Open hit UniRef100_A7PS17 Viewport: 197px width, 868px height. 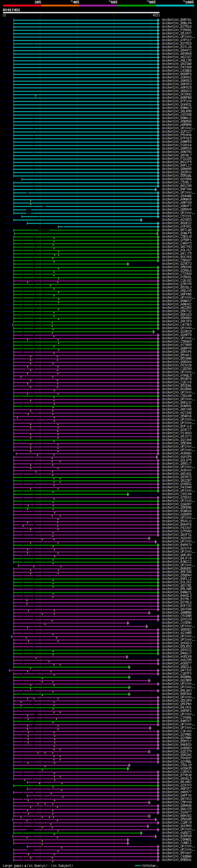tap(177, 40)
